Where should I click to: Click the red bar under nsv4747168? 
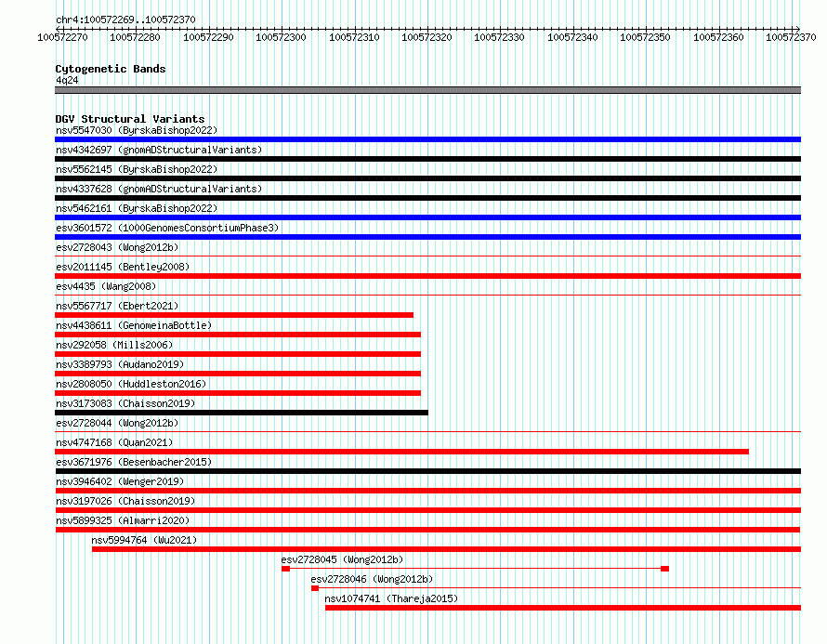click(x=402, y=452)
